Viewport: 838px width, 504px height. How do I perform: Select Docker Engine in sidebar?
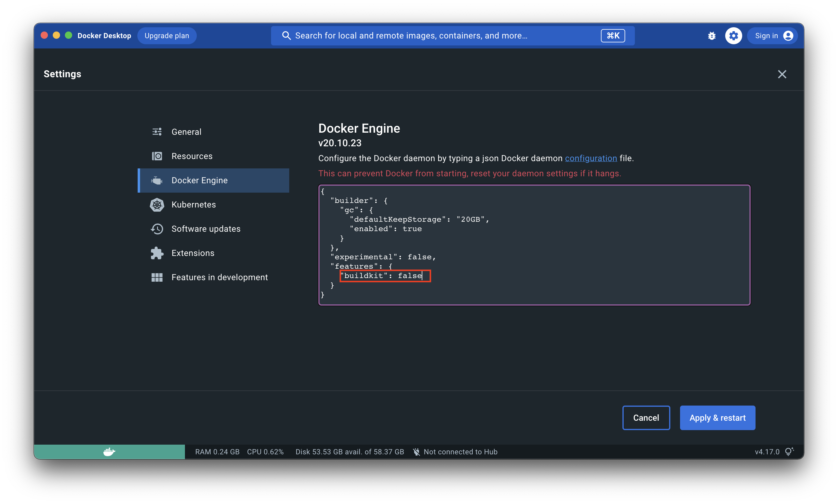[199, 180]
